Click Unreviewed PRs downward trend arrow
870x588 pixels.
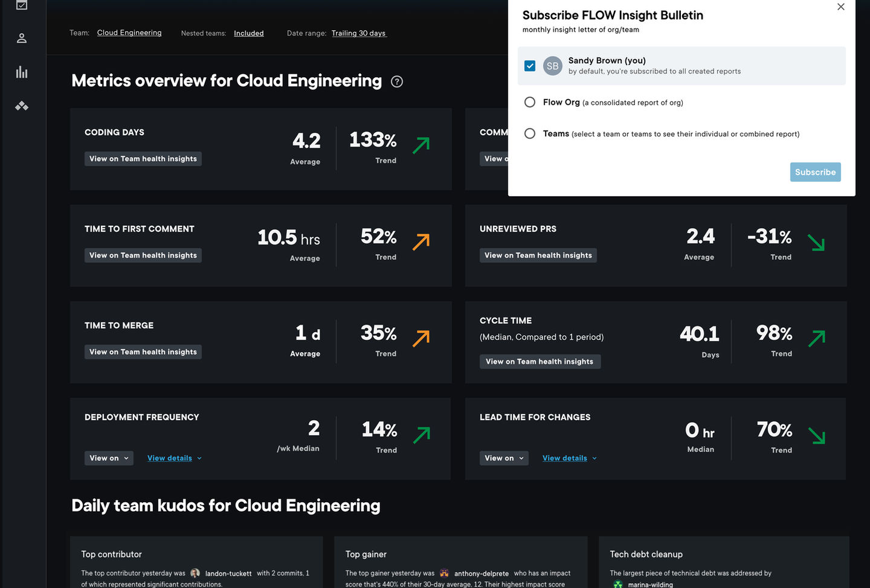tap(816, 242)
